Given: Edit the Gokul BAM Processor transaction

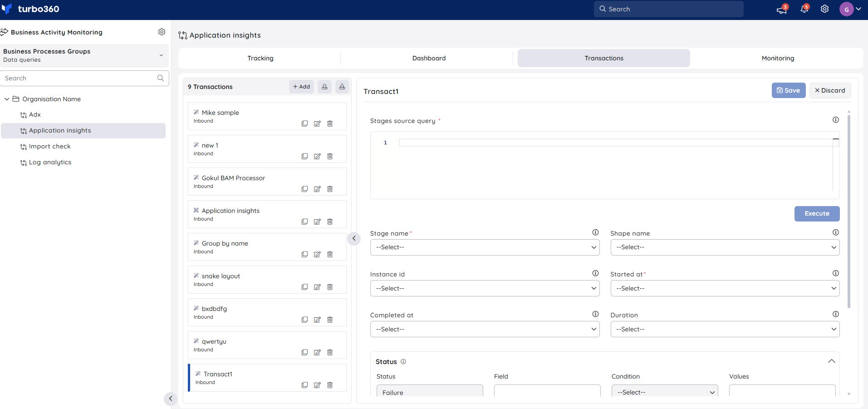Looking at the screenshot, I should [x=317, y=189].
